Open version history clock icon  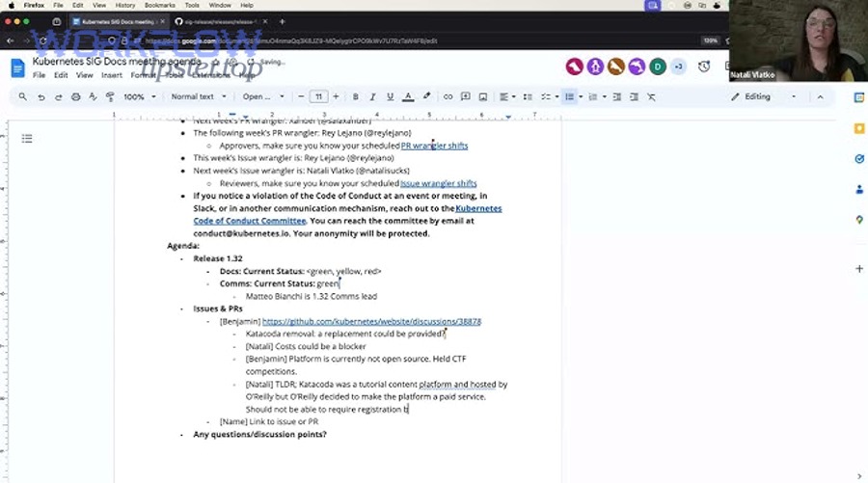pyautogui.click(x=704, y=67)
